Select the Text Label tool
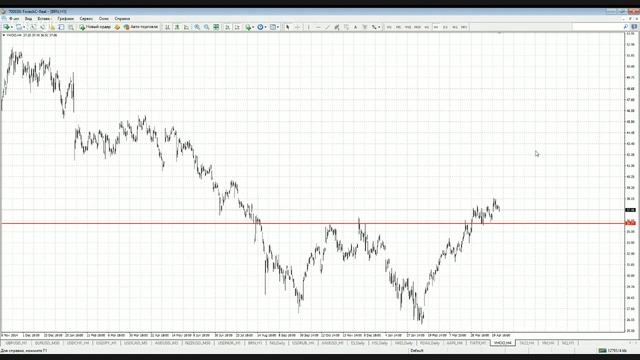The height and width of the screenshot is (360, 640). [365, 27]
